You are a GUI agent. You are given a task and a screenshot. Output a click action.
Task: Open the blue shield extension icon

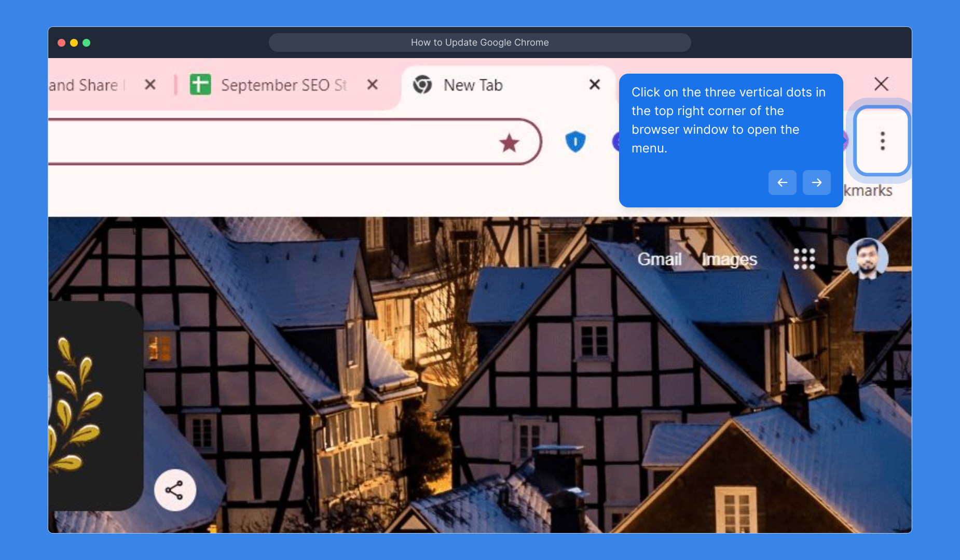[x=575, y=142]
